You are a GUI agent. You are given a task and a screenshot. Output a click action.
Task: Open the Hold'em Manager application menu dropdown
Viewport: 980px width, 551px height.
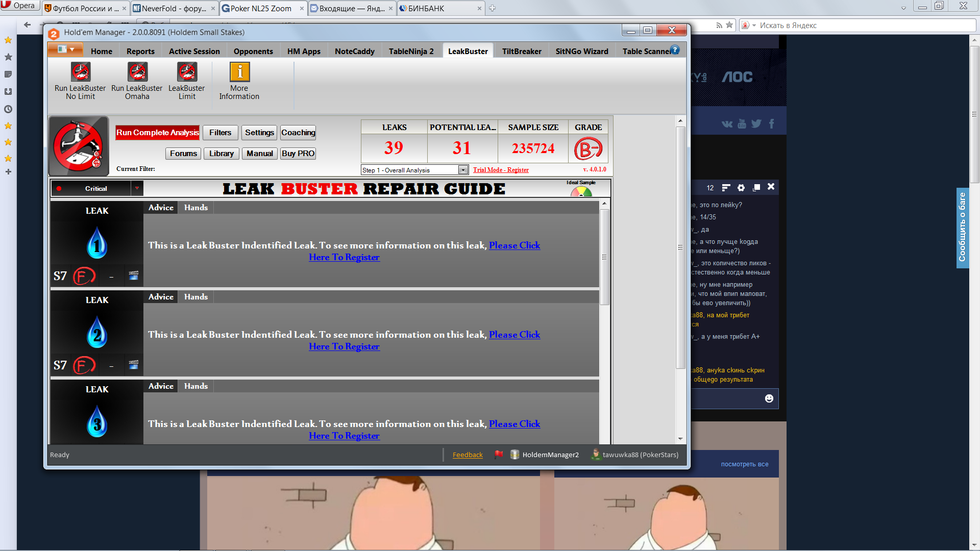66,49
